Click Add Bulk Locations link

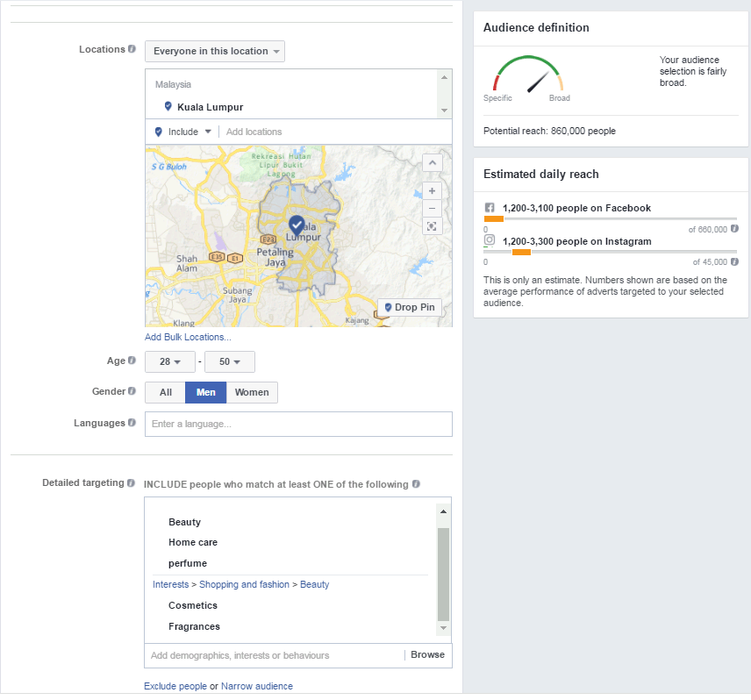[188, 337]
